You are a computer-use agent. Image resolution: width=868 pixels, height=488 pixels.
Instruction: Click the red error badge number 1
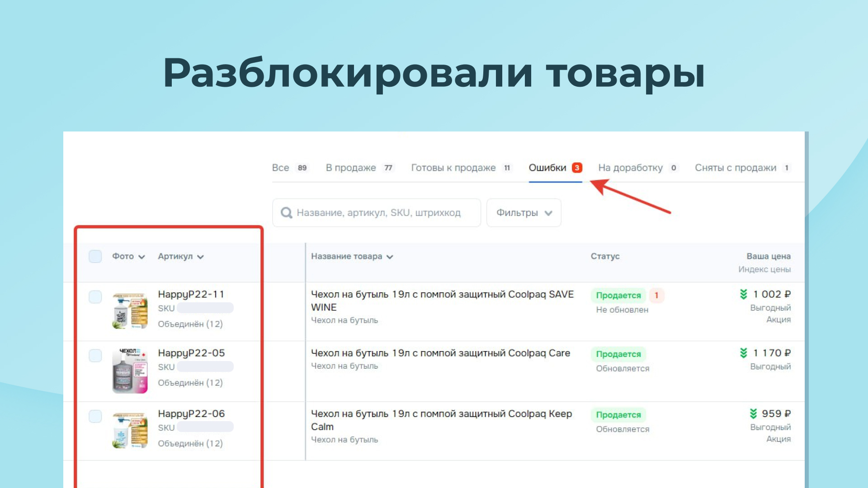[656, 295]
